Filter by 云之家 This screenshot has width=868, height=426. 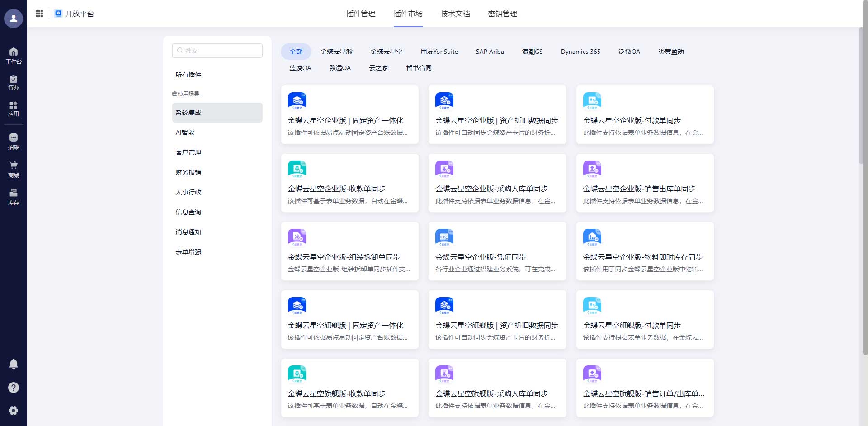pyautogui.click(x=379, y=68)
